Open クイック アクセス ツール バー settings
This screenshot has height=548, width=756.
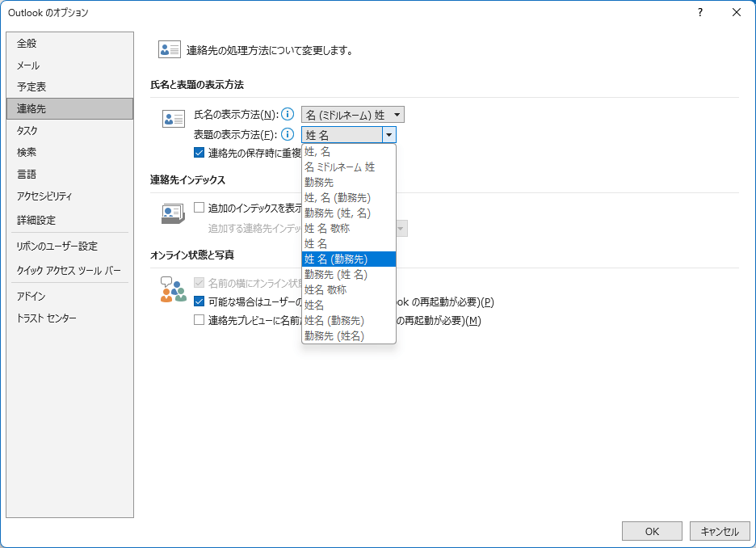(x=70, y=270)
